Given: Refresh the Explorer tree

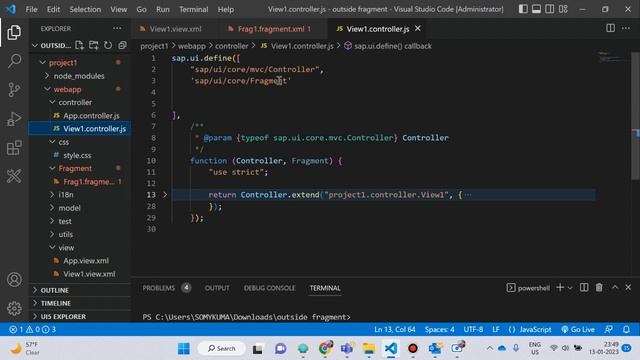Looking at the screenshot, I should tap(108, 45).
